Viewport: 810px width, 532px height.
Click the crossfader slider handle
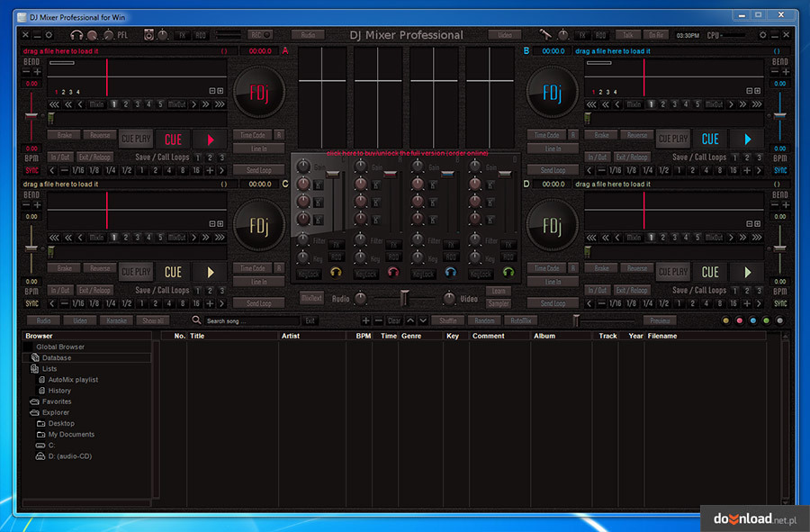(x=404, y=298)
